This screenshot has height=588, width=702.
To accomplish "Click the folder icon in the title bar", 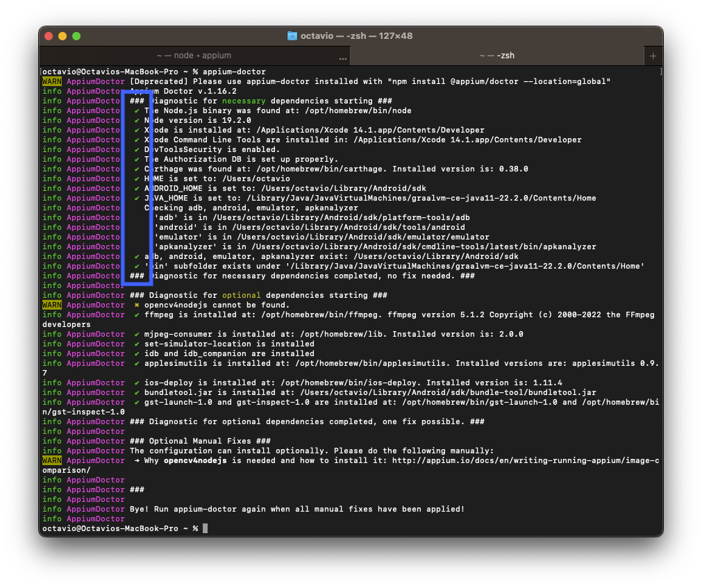I will (292, 36).
